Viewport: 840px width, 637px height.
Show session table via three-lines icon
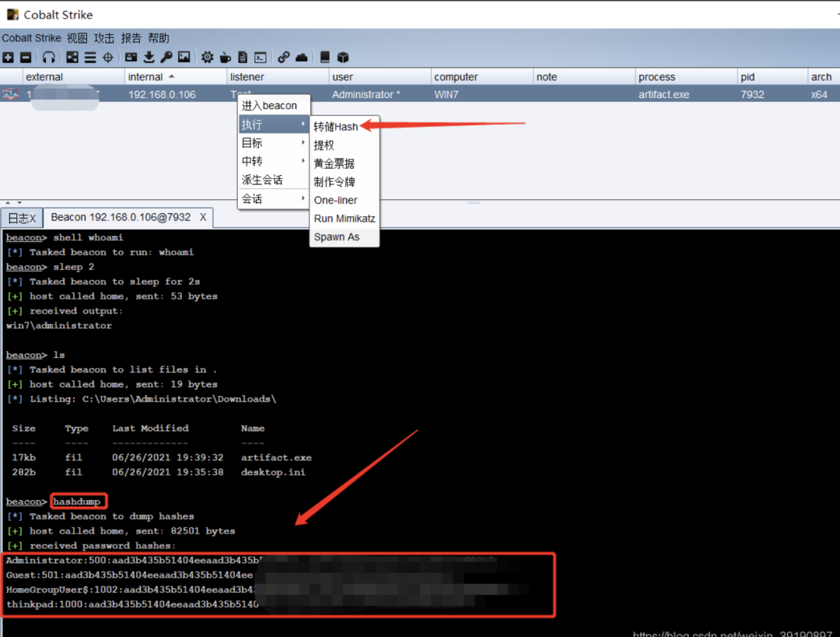tap(90, 58)
